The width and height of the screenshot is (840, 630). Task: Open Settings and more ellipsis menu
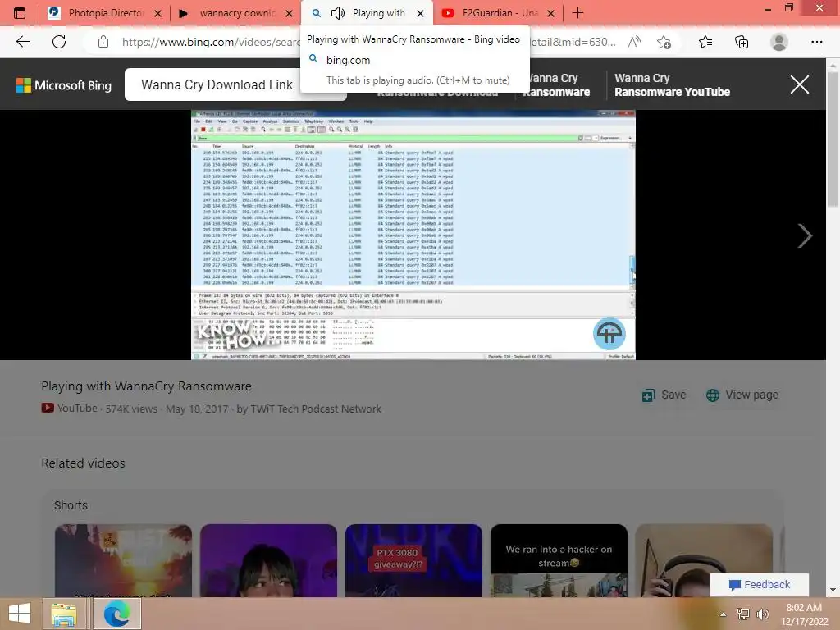[816, 42]
